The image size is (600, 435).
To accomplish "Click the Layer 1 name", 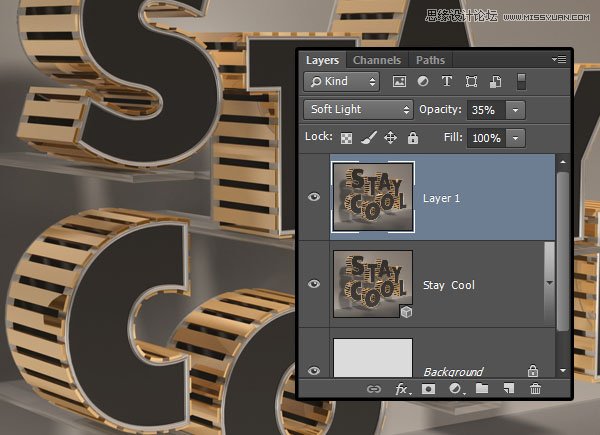I will (441, 198).
